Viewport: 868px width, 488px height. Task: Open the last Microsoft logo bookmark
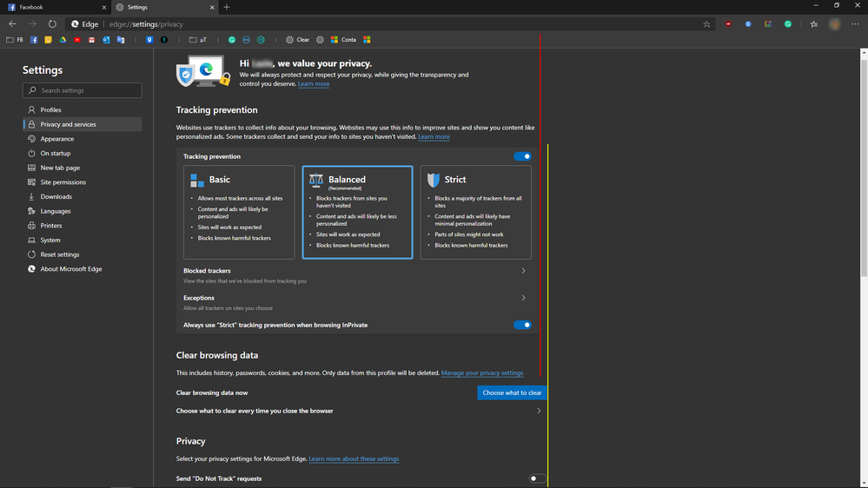click(367, 40)
